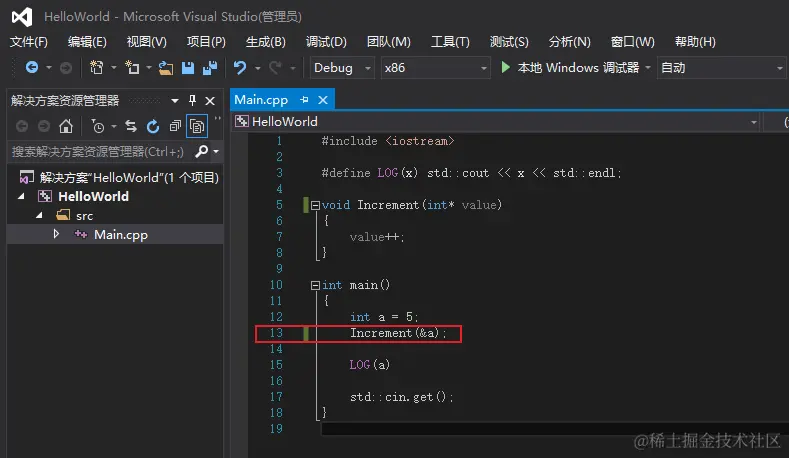Click the Refresh icon in Solution Explorer
This screenshot has height=458, width=789.
pyautogui.click(x=153, y=126)
